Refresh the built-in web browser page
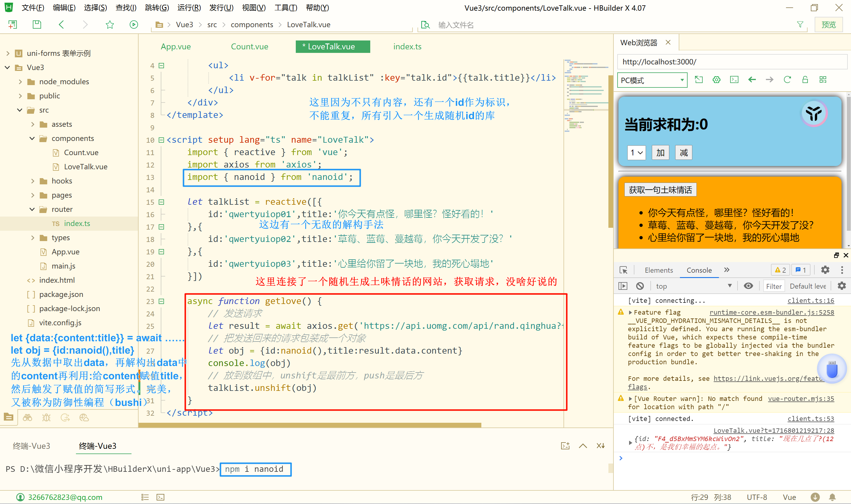This screenshot has width=851, height=504. click(x=787, y=80)
